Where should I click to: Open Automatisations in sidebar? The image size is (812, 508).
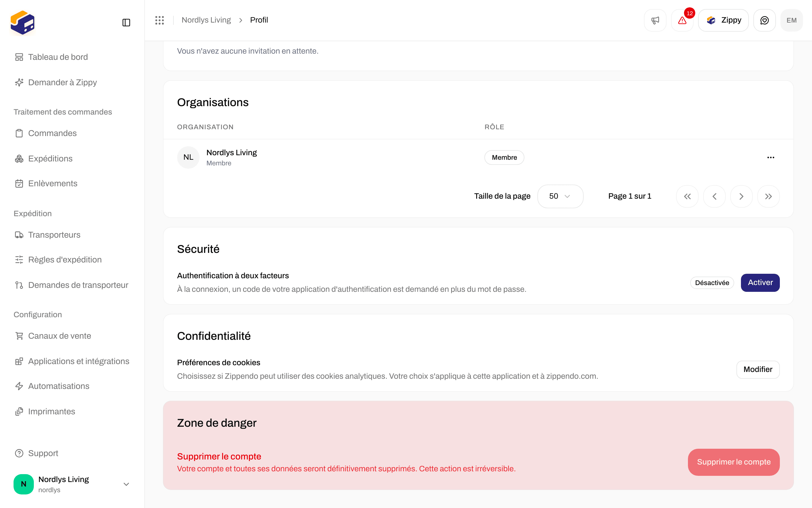pos(72,386)
